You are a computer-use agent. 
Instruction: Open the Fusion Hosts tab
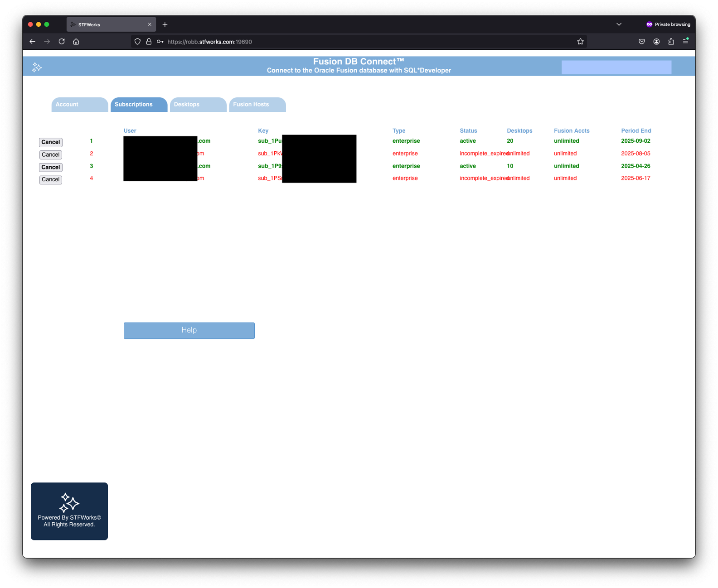coord(257,105)
